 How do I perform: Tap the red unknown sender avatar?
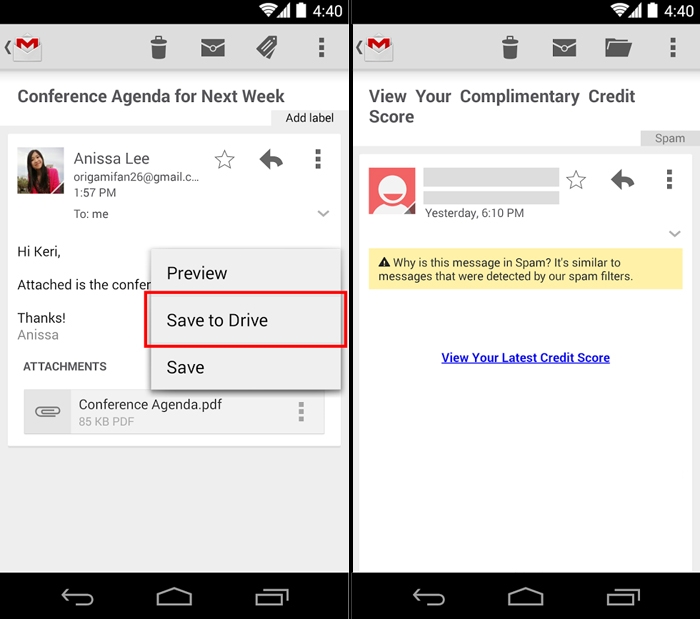pos(392,191)
